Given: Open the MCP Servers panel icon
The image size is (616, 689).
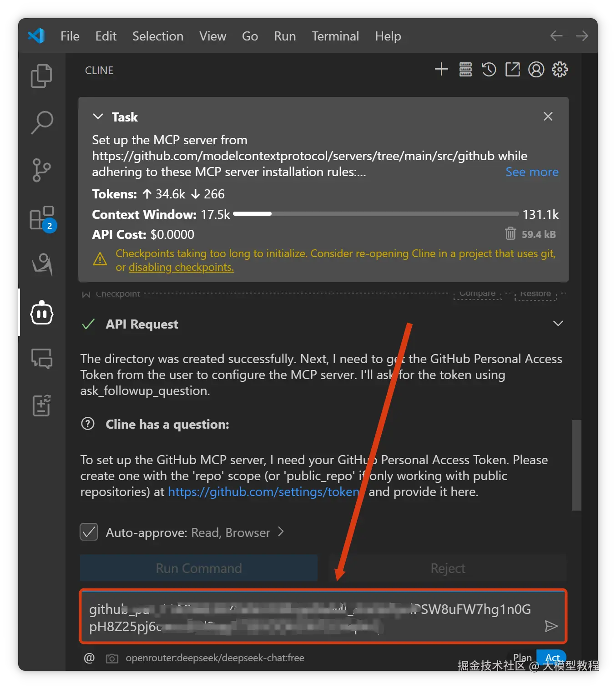Looking at the screenshot, I should pyautogui.click(x=465, y=70).
